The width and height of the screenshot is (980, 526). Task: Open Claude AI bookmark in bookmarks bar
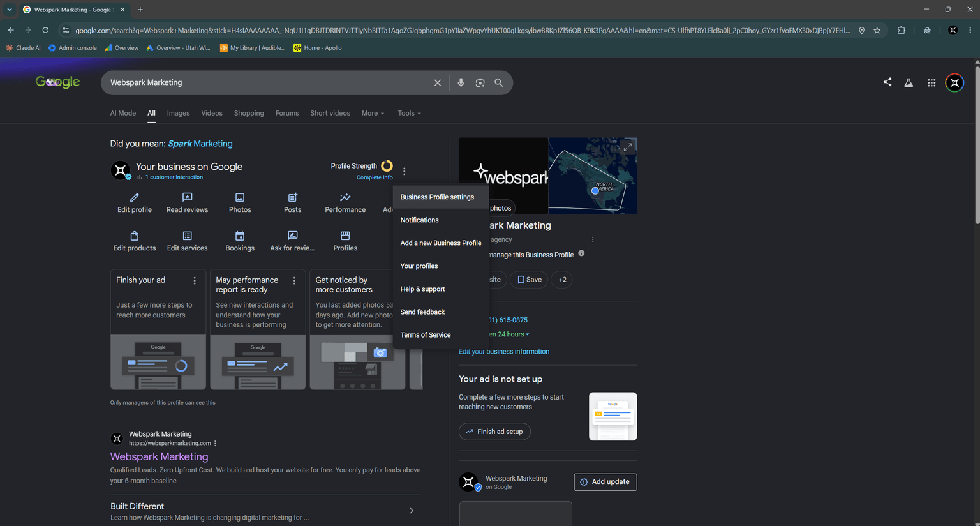click(24, 48)
